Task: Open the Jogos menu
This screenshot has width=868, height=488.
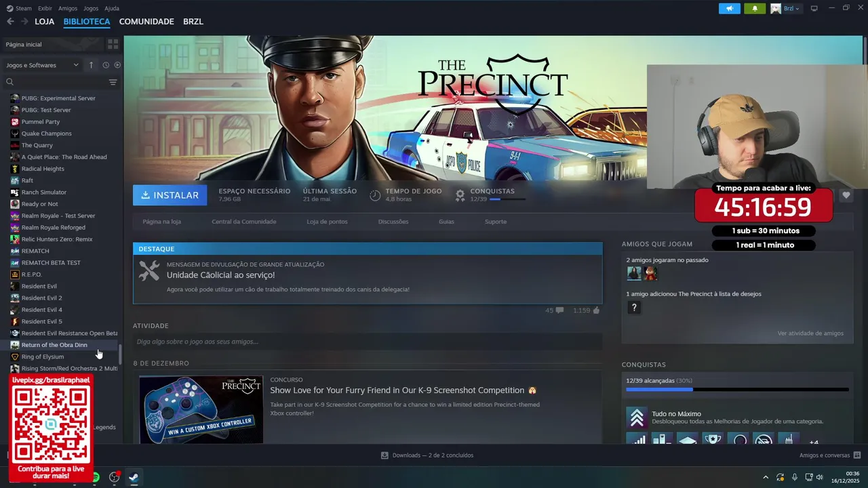Action: (x=91, y=8)
